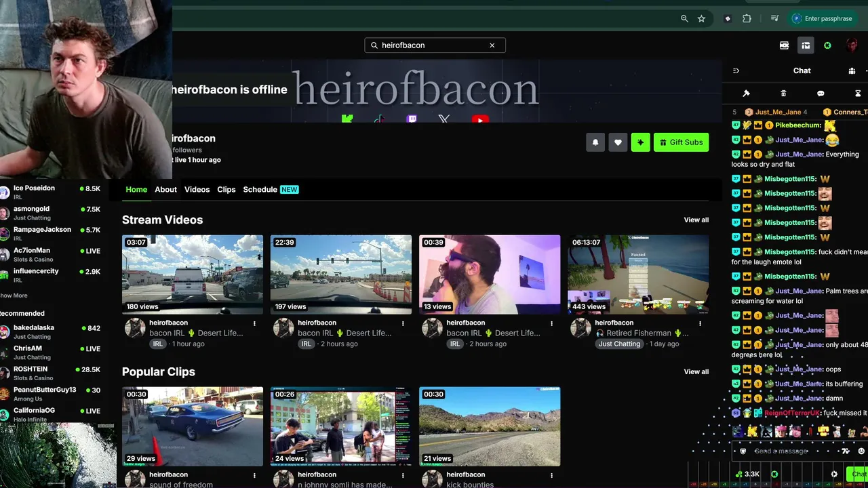868x488 pixels.
Task: Open the 29 views clip thumbnail
Action: 193,426
